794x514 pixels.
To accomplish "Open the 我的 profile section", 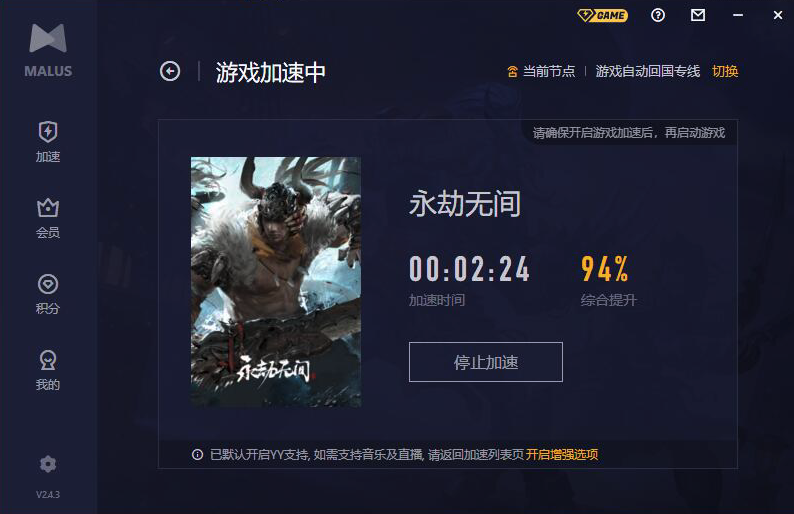I will (x=48, y=370).
